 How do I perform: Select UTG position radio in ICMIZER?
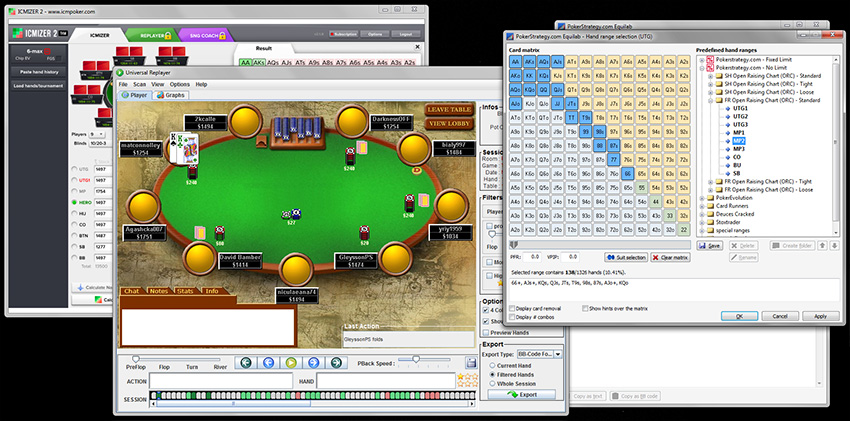click(x=74, y=169)
